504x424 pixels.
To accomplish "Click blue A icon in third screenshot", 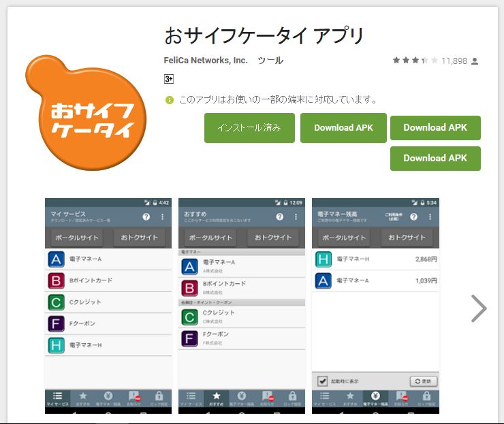I will (x=324, y=281).
